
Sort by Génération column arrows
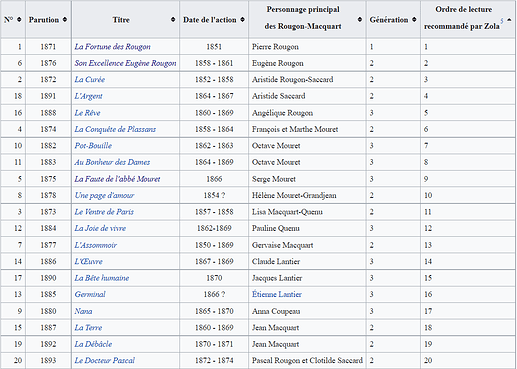pyautogui.click(x=414, y=20)
